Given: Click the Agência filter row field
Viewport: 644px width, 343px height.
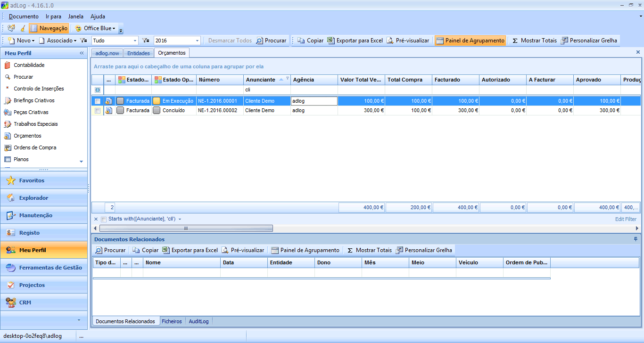Looking at the screenshot, I should coord(314,90).
